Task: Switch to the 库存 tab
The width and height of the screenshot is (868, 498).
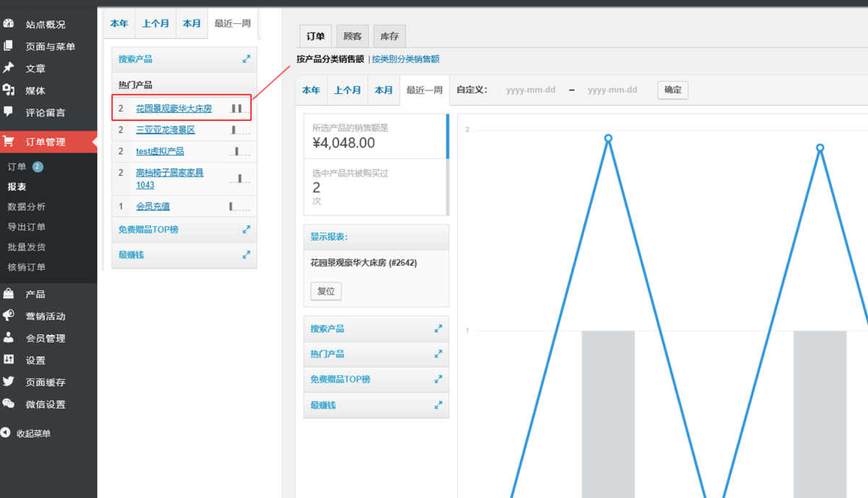Action: pyautogui.click(x=389, y=36)
